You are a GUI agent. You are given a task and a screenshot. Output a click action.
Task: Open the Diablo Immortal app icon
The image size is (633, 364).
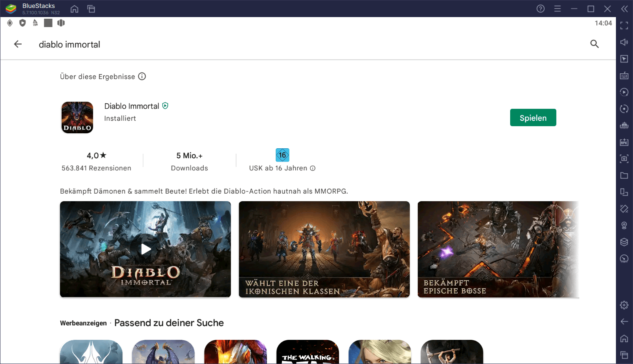tap(77, 117)
